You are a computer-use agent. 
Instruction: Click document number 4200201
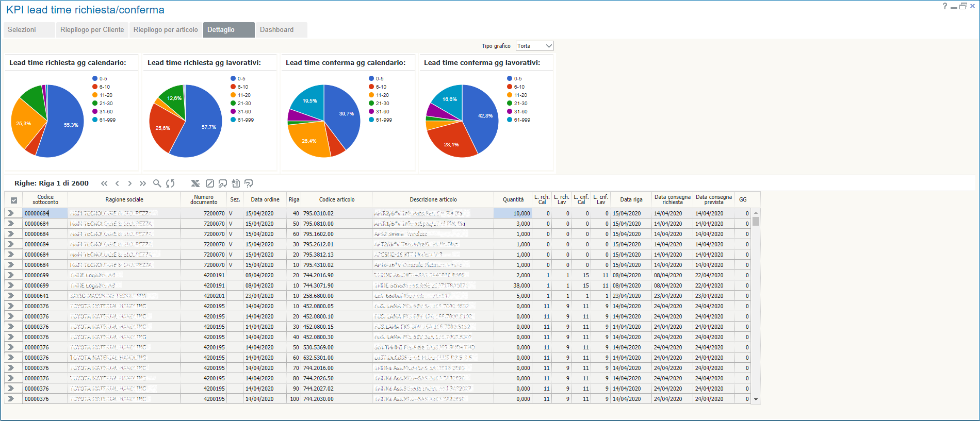[x=214, y=296]
